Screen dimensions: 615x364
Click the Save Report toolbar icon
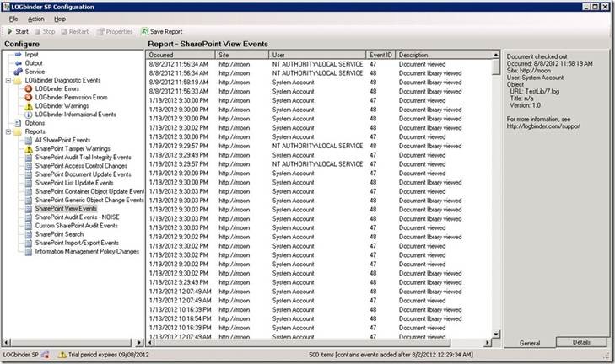(145, 31)
